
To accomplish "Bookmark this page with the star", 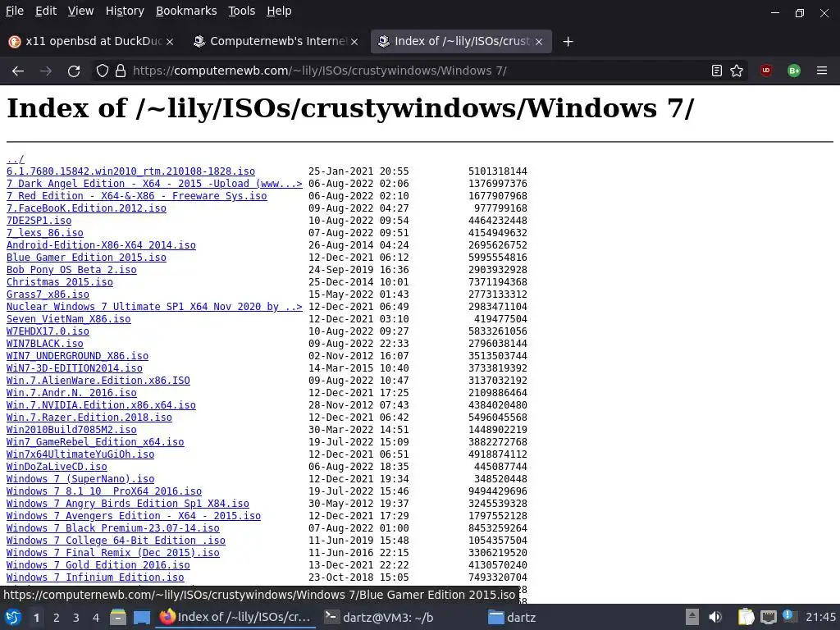I will pyautogui.click(x=737, y=71).
